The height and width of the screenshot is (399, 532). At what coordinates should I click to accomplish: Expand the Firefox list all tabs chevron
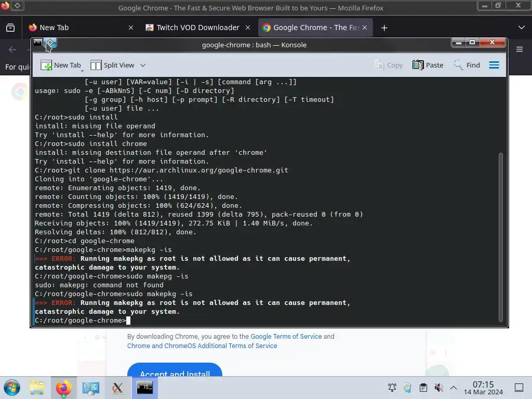coord(522,28)
